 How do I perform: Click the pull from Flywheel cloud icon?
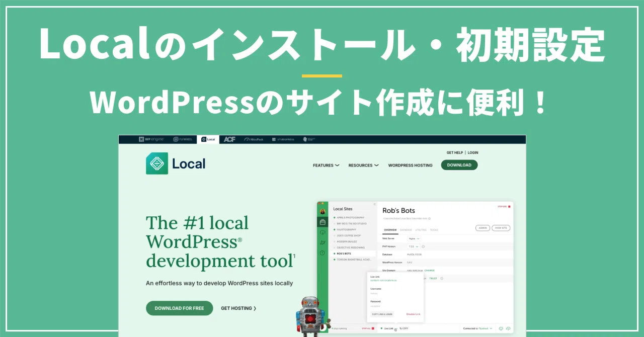click(x=501, y=328)
